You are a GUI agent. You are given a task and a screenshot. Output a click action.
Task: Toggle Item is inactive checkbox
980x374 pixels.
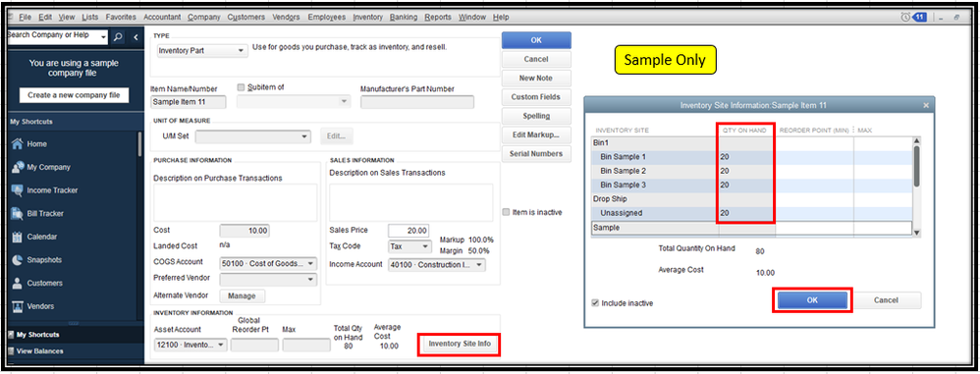pos(507,212)
